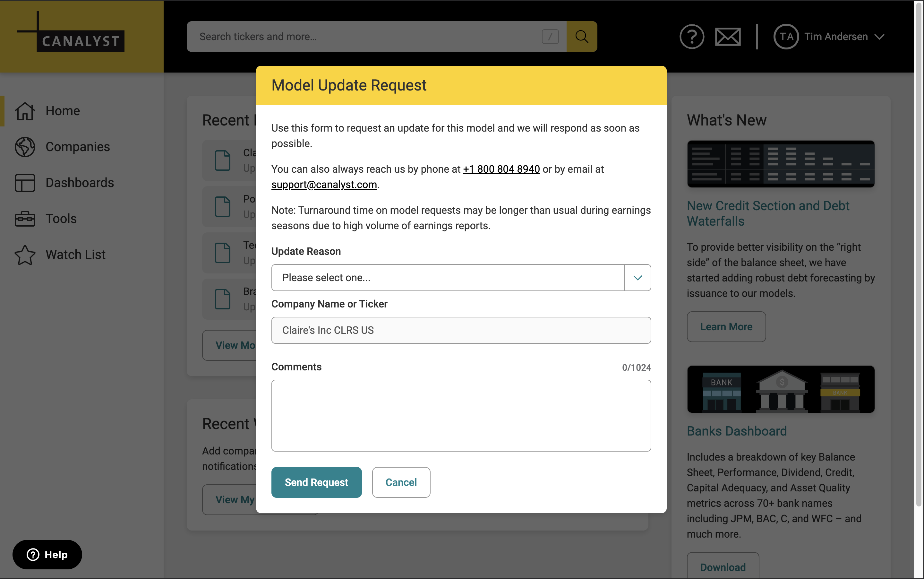Click the Company Name or Ticker field

click(x=461, y=330)
